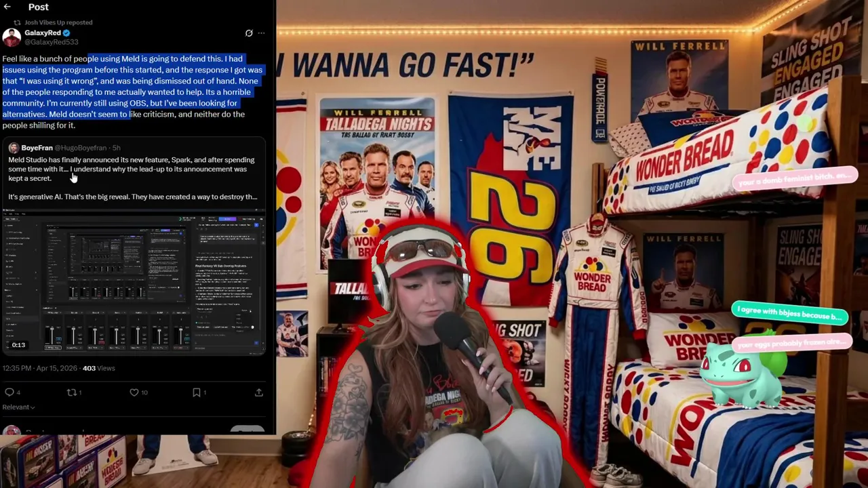This screenshot has width=868, height=488.
Task: Open the three-dot more options on the post
Action: click(x=261, y=33)
